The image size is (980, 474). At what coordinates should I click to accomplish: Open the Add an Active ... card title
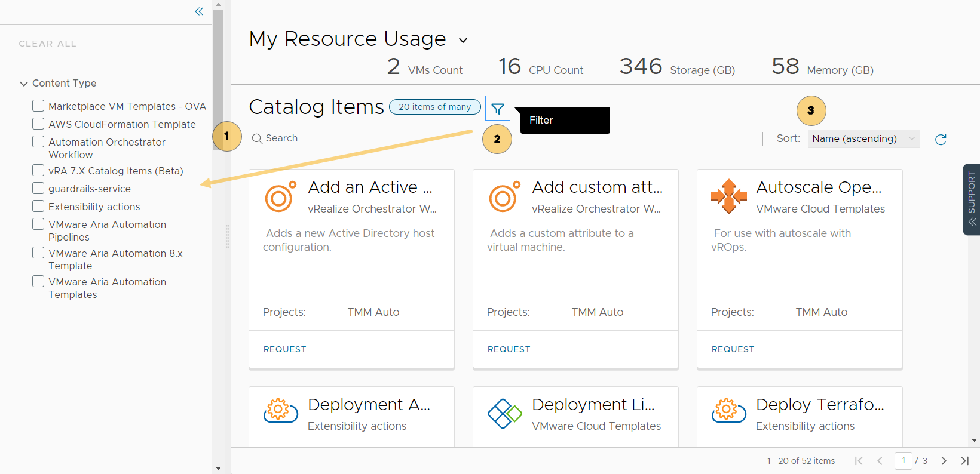click(x=370, y=187)
